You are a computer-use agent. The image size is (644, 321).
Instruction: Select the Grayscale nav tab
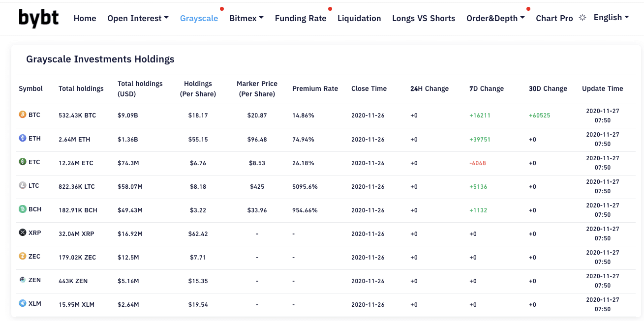(x=199, y=18)
